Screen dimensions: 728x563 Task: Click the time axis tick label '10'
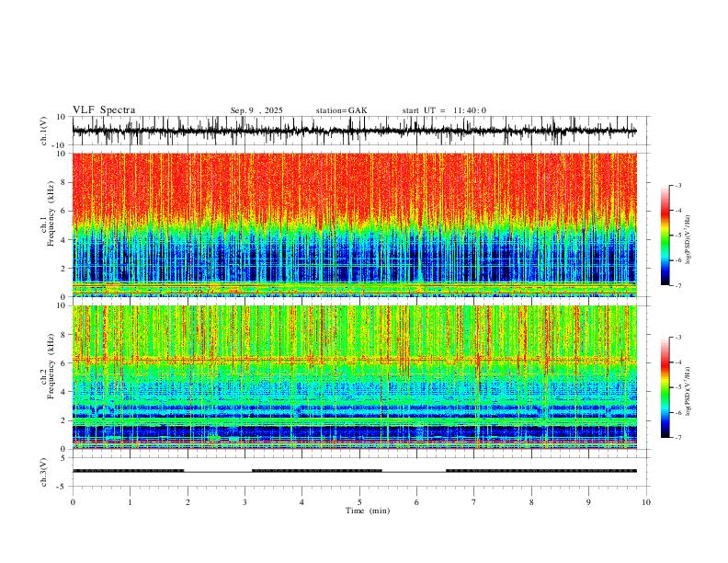pos(646,502)
